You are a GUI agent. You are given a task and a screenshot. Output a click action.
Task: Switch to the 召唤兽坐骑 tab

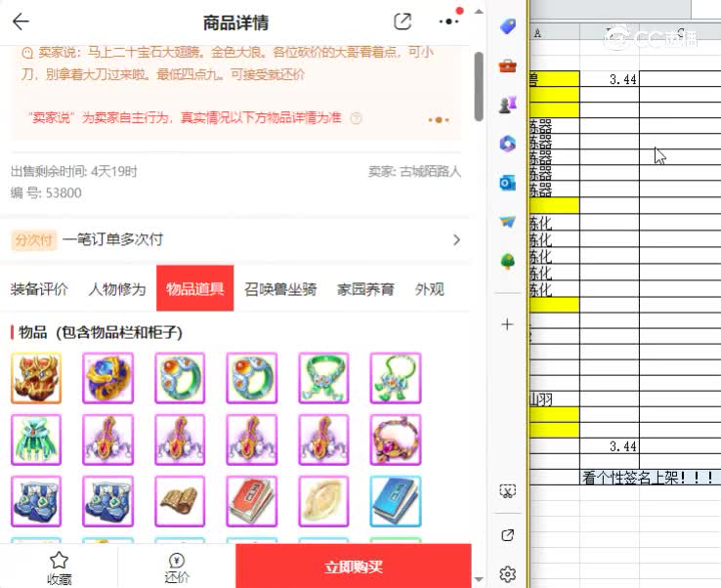(280, 289)
